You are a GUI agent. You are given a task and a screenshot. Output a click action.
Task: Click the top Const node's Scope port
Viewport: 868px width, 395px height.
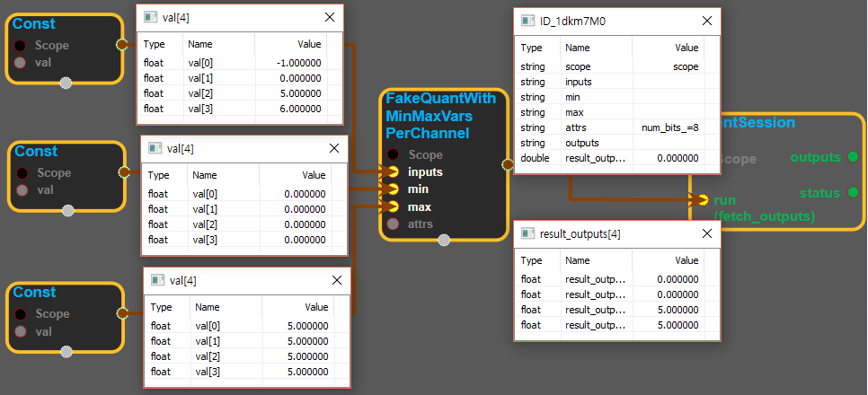point(21,45)
